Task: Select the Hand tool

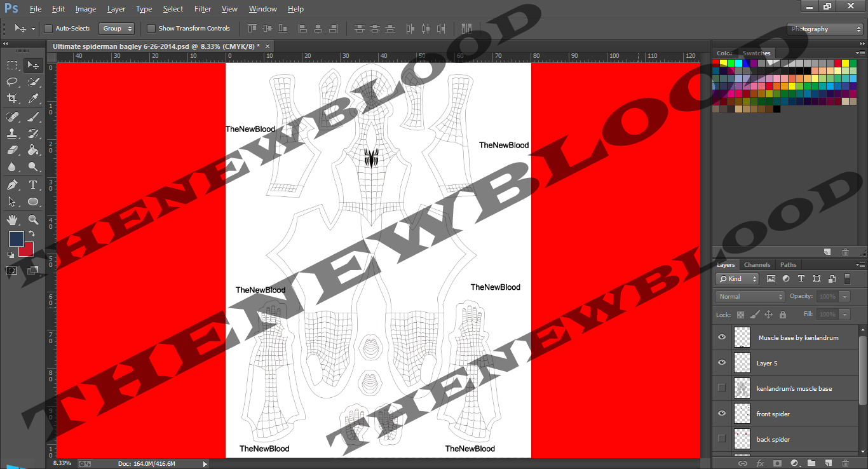Action: tap(12, 220)
